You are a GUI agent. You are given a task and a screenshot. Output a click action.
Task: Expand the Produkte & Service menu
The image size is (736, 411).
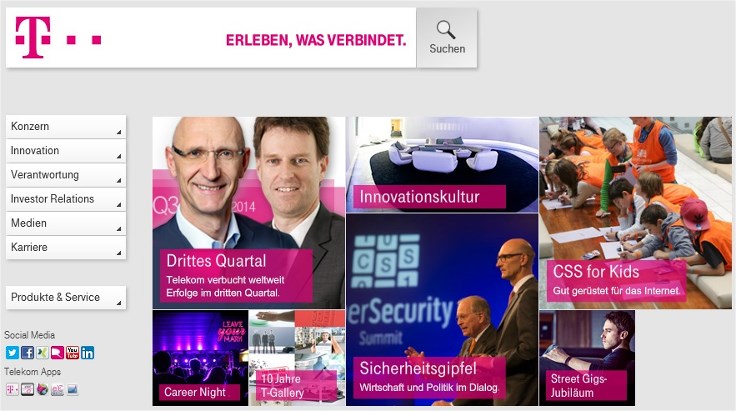coord(66,297)
